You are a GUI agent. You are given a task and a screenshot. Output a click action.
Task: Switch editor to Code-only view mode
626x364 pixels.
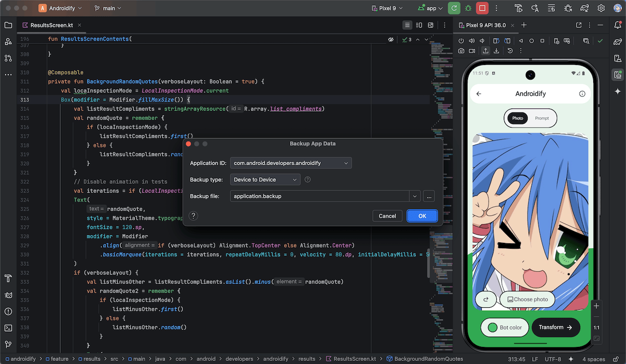407,25
